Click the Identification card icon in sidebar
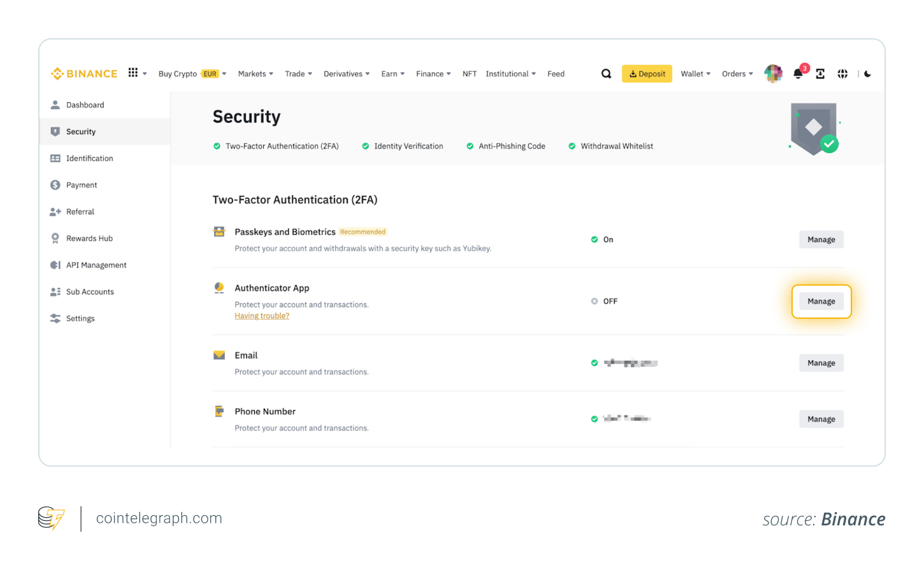The image size is (924, 570). pos(55,158)
